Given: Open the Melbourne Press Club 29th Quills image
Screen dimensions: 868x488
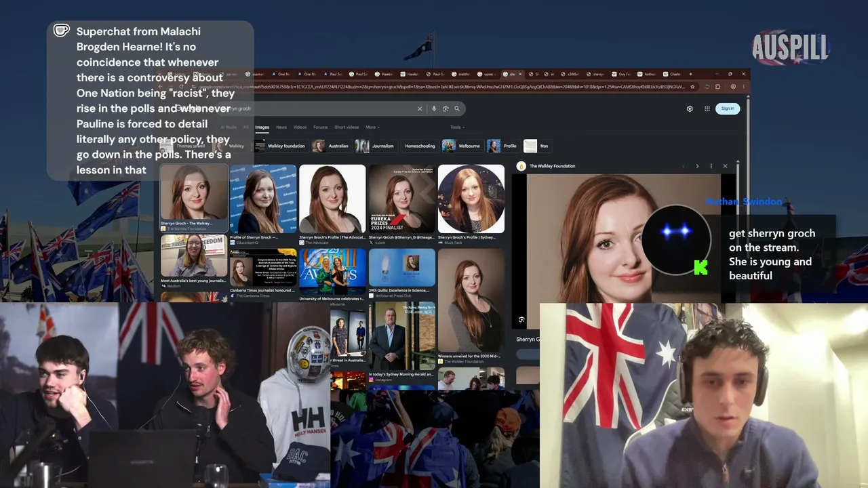Looking at the screenshot, I should (402, 267).
